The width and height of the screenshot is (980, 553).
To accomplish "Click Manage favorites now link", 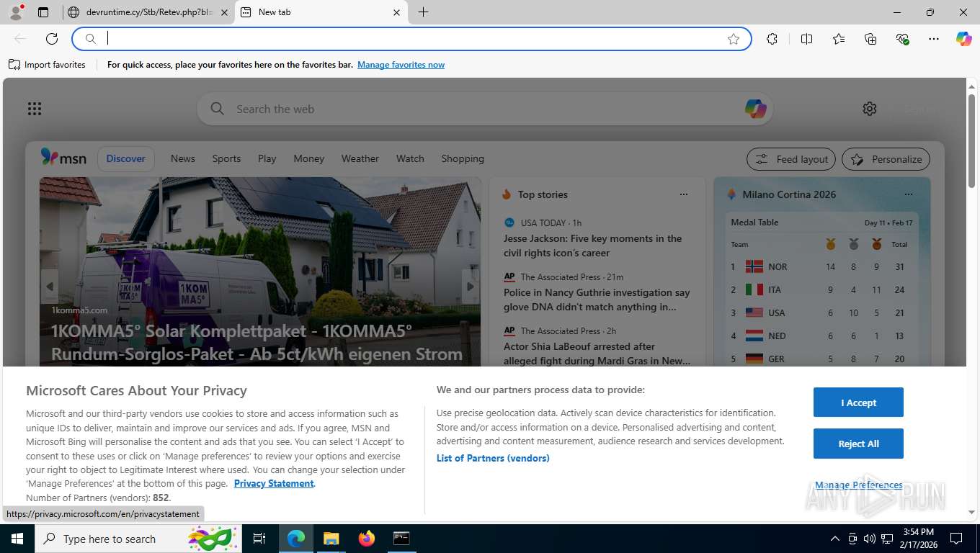I will pos(401,65).
